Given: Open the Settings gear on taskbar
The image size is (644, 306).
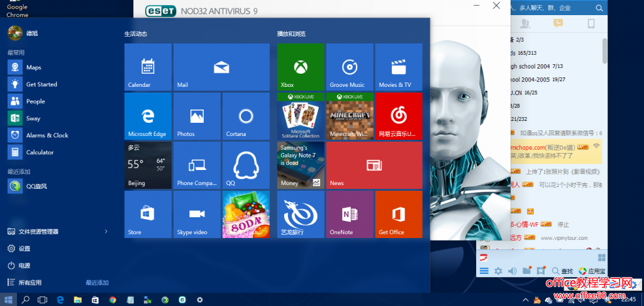Looking at the screenshot, I should 200,300.
